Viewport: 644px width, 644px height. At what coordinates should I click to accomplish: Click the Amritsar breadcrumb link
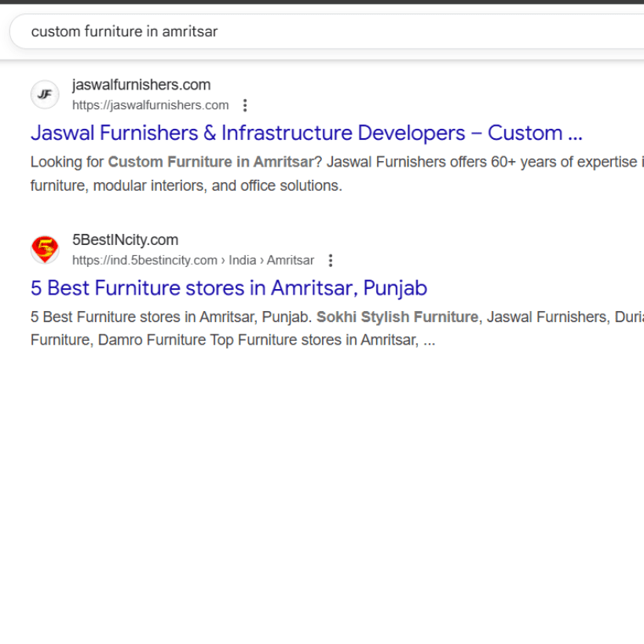pyautogui.click(x=291, y=260)
